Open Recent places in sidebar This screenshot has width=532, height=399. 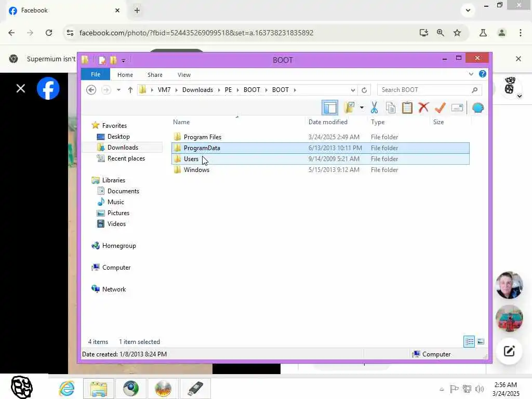[x=126, y=158]
